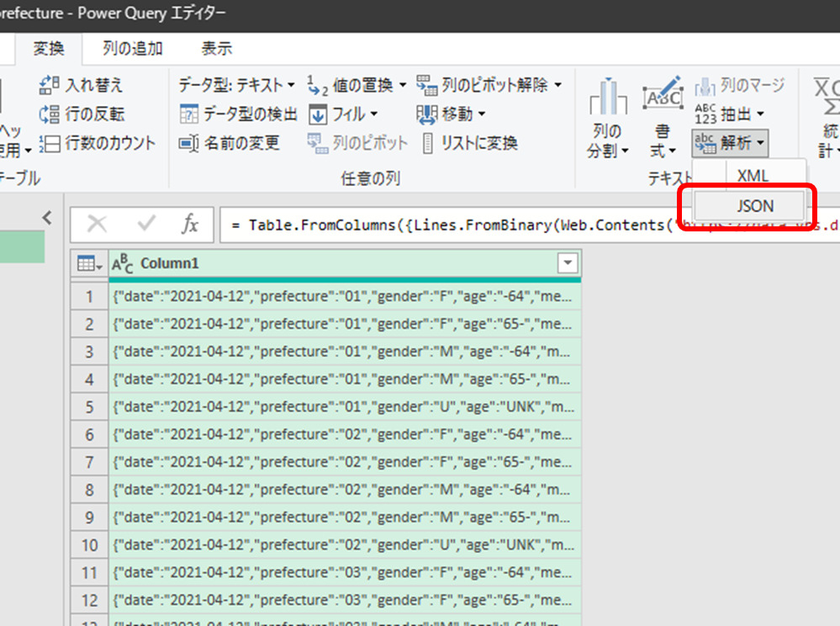
Task: Open the Column1 filter dropdown
Action: point(568,263)
